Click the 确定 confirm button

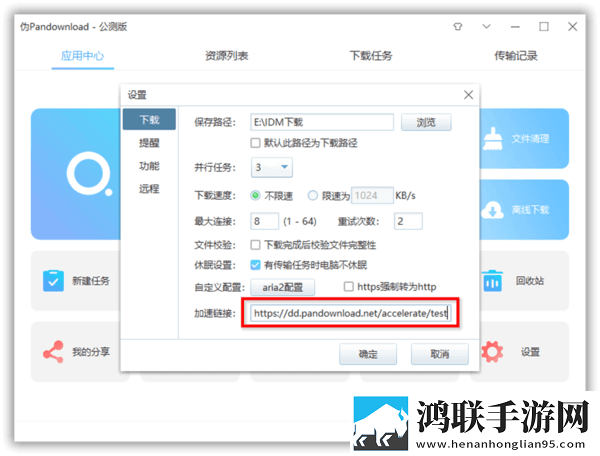[368, 354]
